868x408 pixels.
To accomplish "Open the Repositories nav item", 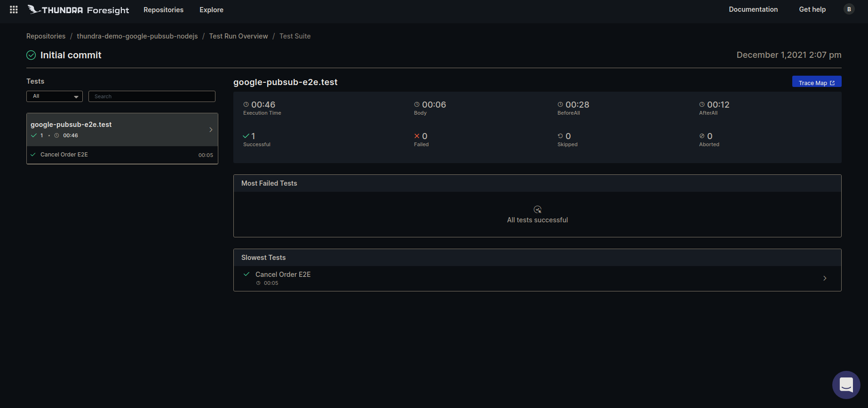I will [x=163, y=10].
